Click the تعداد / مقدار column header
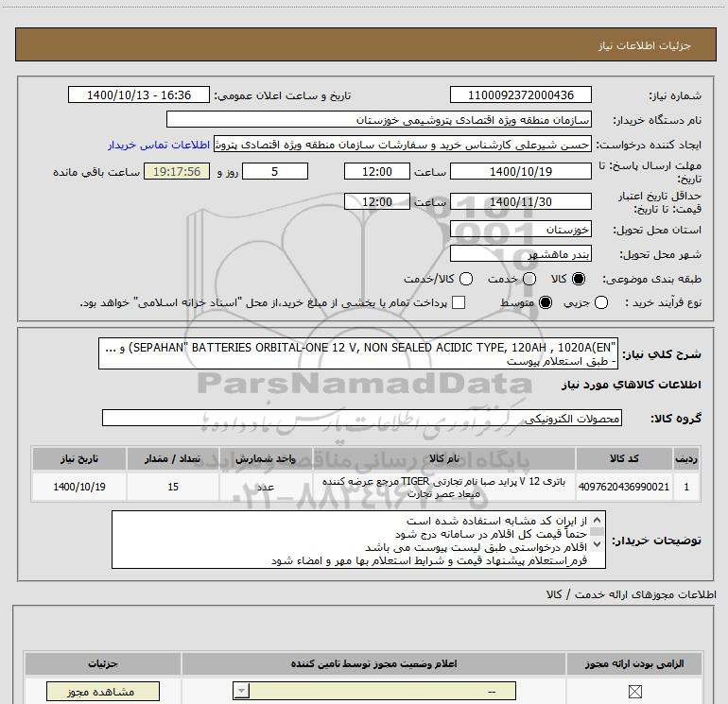This screenshot has width=728, height=704. pyautogui.click(x=173, y=458)
